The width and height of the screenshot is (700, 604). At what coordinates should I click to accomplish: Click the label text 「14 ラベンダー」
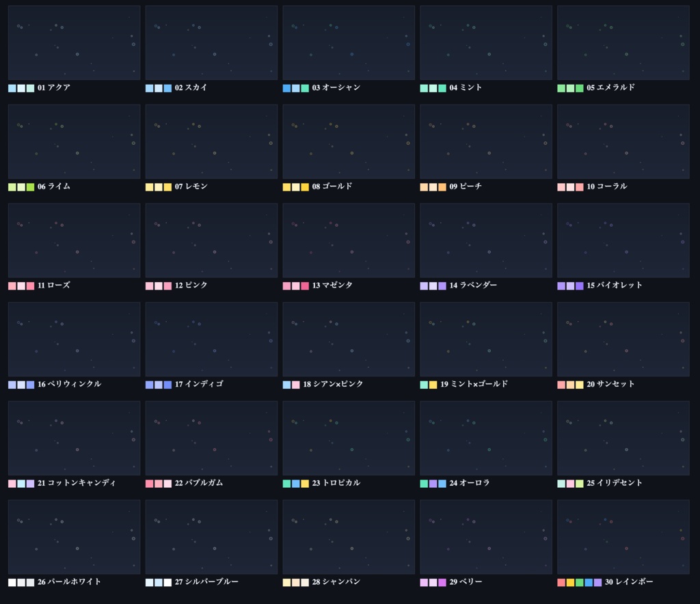click(x=473, y=285)
